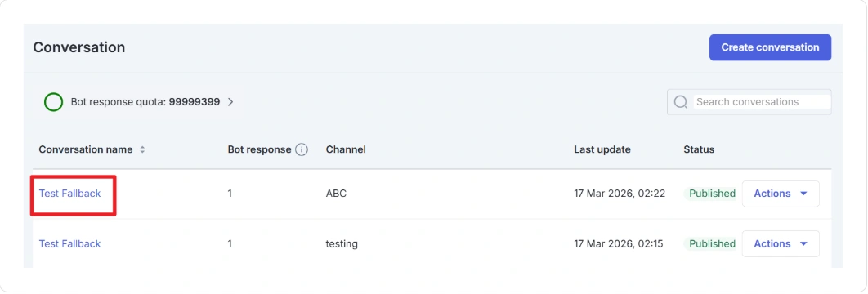This screenshot has height=294, width=868.
Task: Open Test Fallback conversation in ABC row
Action: [x=69, y=194]
